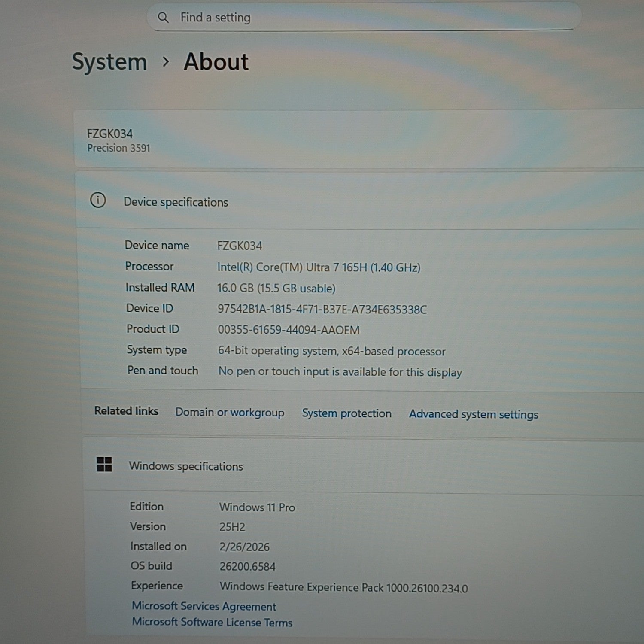Click the Device specifications info icon
The height and width of the screenshot is (644, 644).
(x=98, y=200)
